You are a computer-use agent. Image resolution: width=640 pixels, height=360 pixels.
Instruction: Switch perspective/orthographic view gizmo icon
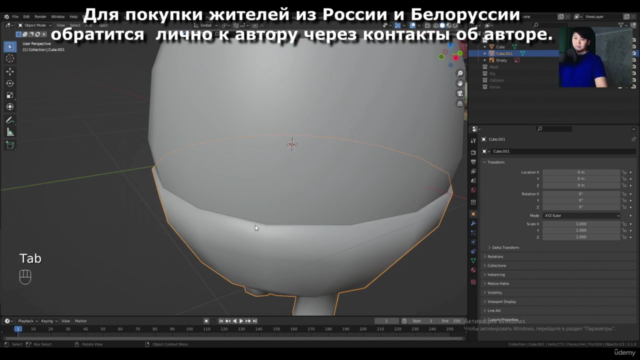[460, 104]
